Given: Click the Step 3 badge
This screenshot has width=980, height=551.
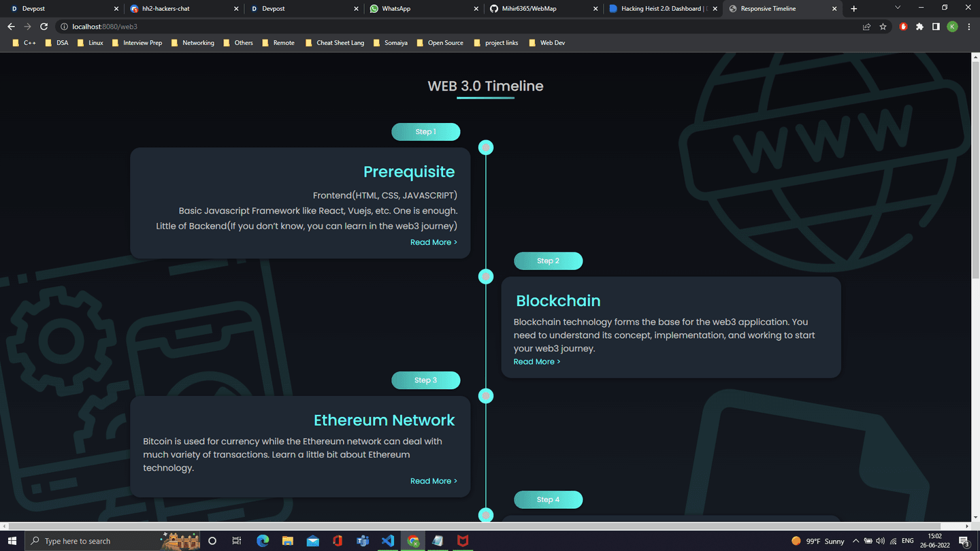Looking at the screenshot, I should pyautogui.click(x=426, y=380).
